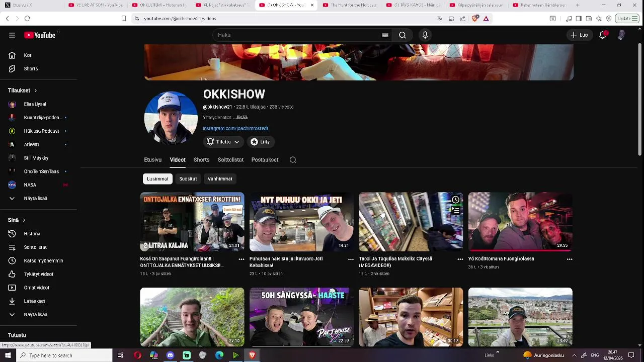This screenshot has width=644, height=362.
Task: Open the on-screen keyboard in search box
Action: click(x=385, y=35)
